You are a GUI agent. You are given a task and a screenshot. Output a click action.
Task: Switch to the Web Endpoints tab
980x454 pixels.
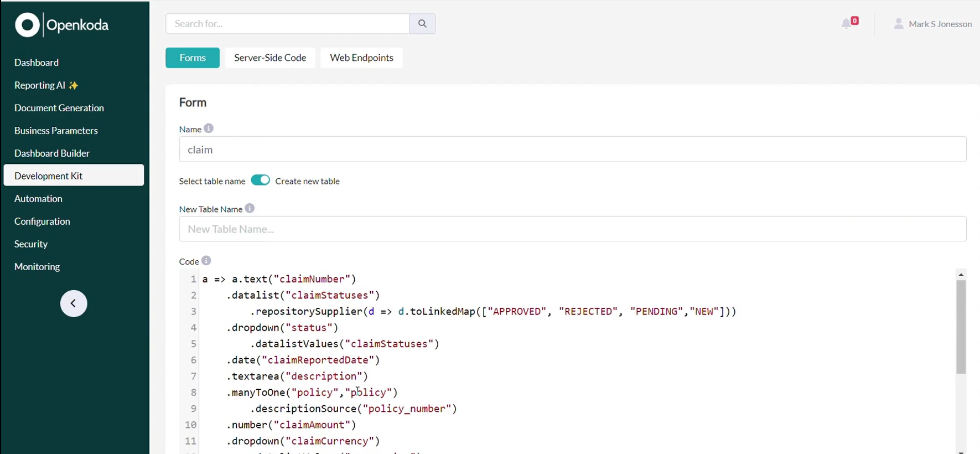coord(361,58)
